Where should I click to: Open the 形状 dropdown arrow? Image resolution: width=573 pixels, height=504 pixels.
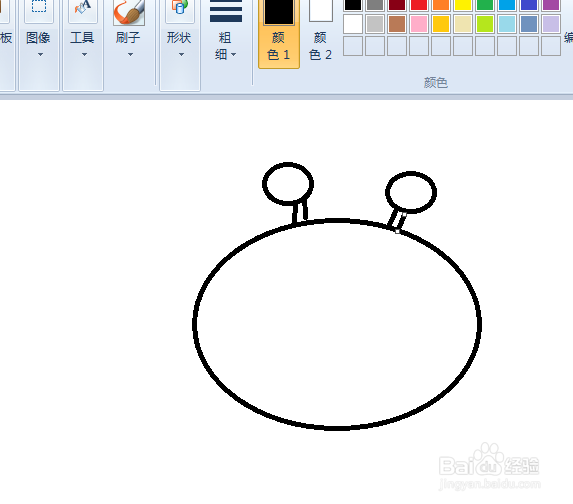coord(181,54)
